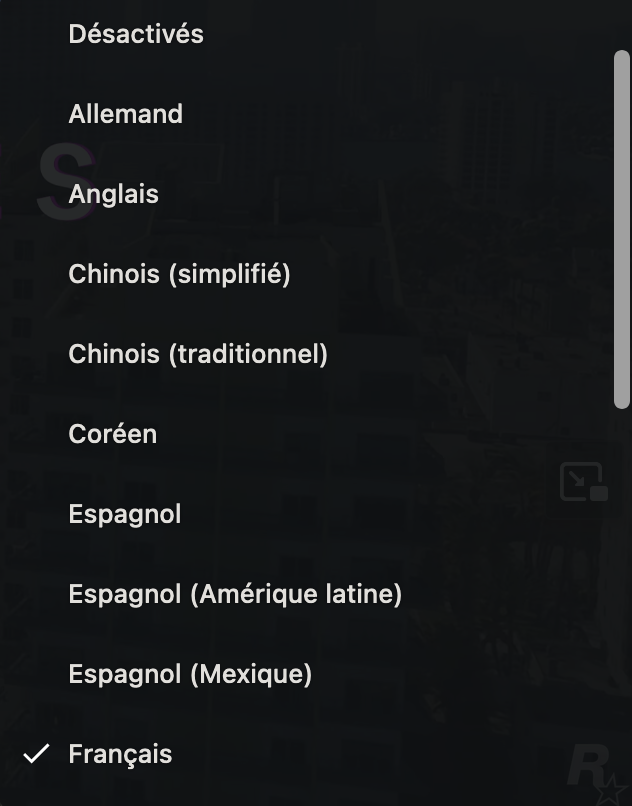632x806 pixels.
Task: Select Chinois (traditionnel) entry
Action: (x=197, y=354)
